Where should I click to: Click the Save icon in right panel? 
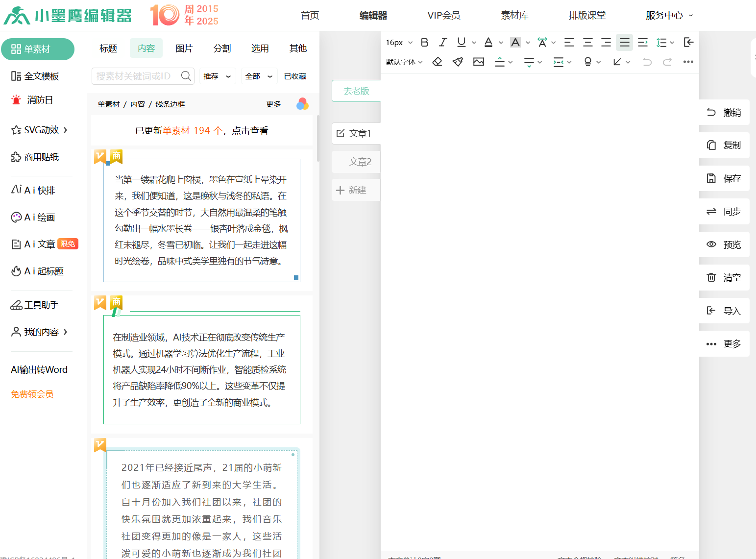click(x=711, y=178)
